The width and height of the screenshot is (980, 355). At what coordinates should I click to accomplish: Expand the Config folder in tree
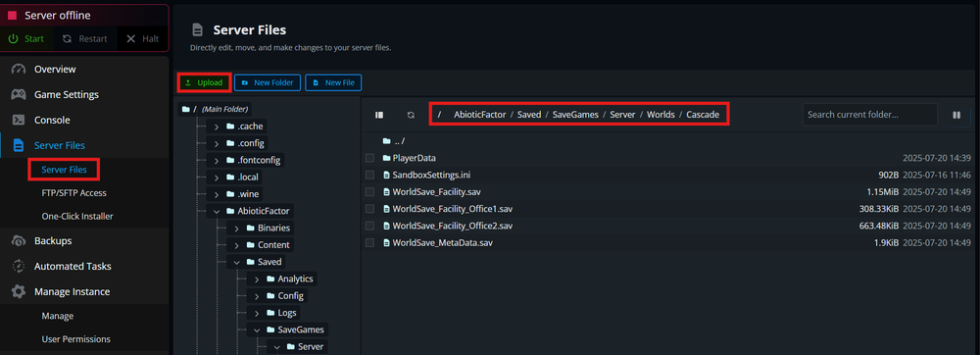tap(256, 295)
